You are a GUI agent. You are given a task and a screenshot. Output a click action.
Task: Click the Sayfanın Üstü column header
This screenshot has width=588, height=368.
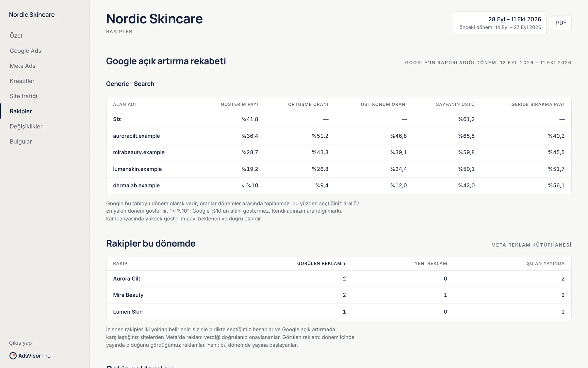[455, 104]
